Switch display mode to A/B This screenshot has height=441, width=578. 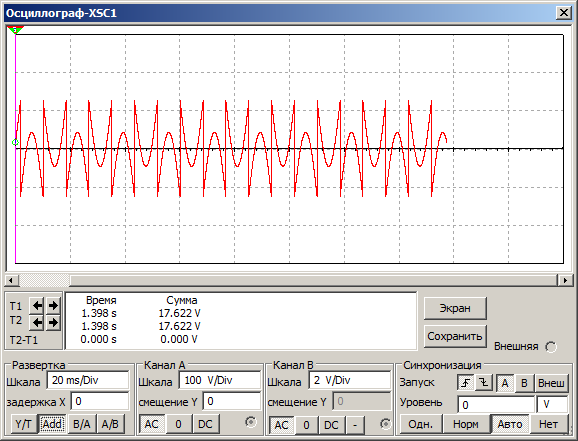coord(110,424)
